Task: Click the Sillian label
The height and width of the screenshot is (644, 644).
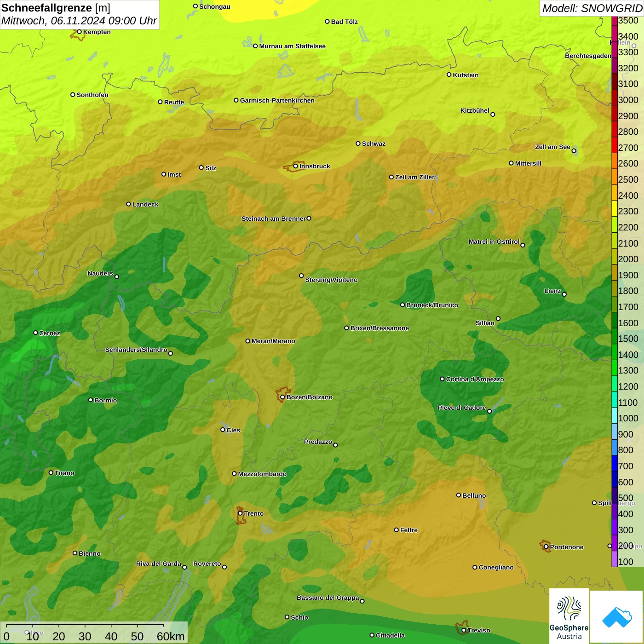Action: 485,323
